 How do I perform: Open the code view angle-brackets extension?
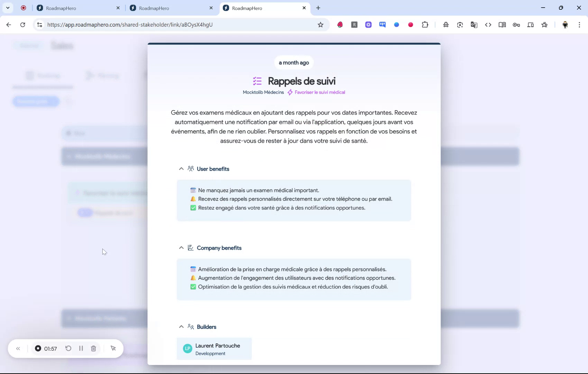488,25
